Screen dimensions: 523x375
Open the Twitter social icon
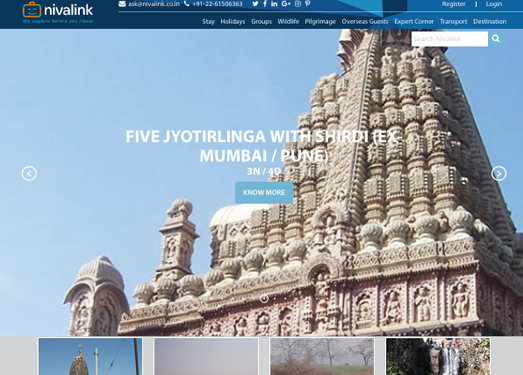click(255, 4)
